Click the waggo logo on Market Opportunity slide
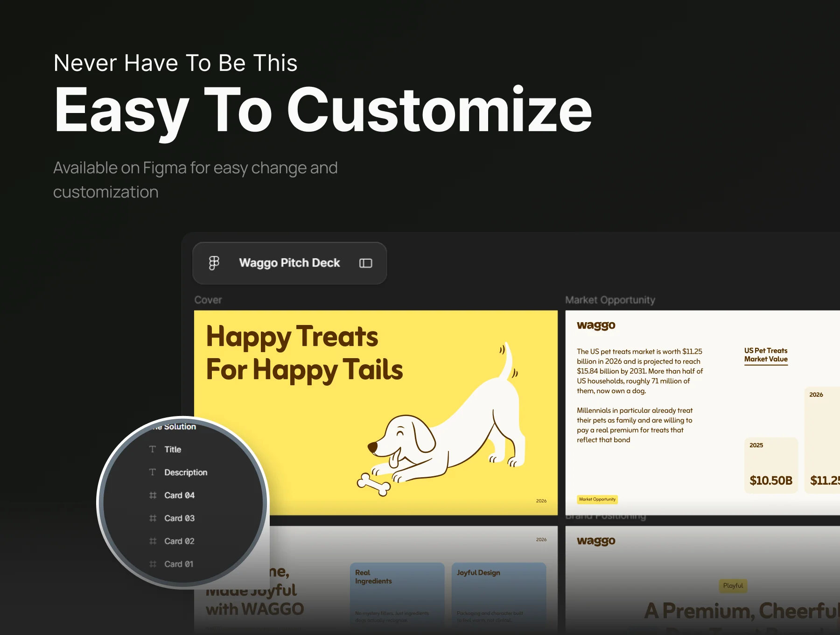Screen dimensions: 840x635 point(596,325)
